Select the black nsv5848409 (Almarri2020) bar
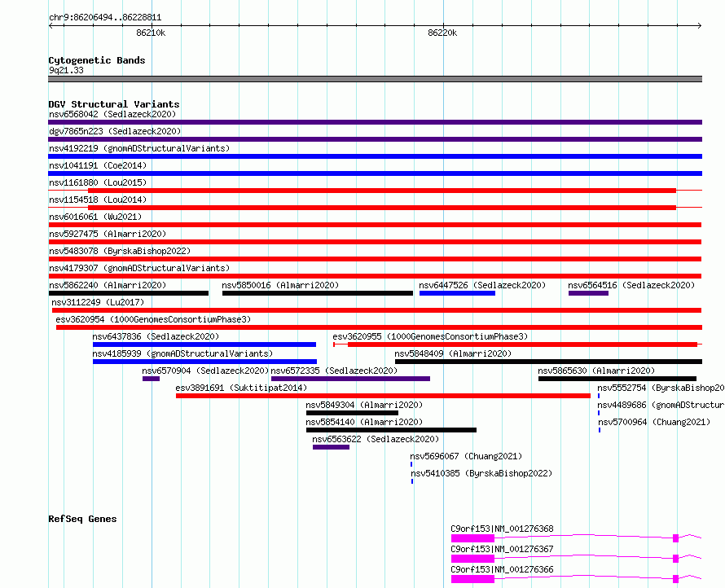This screenshot has height=588, width=725. (x=548, y=362)
